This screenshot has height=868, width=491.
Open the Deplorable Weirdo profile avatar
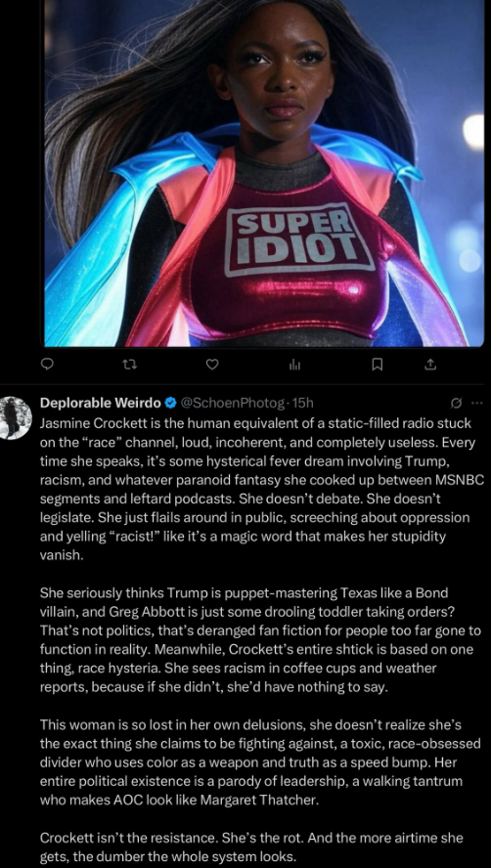click(x=12, y=418)
